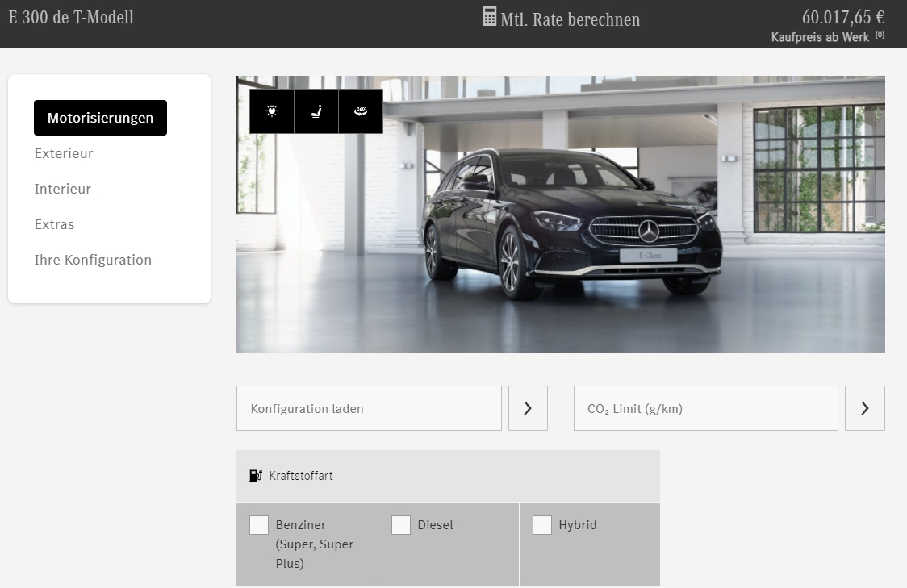This screenshot has width=907, height=588.
Task: Click the Konfiguration laden input field
Action: pos(369,408)
